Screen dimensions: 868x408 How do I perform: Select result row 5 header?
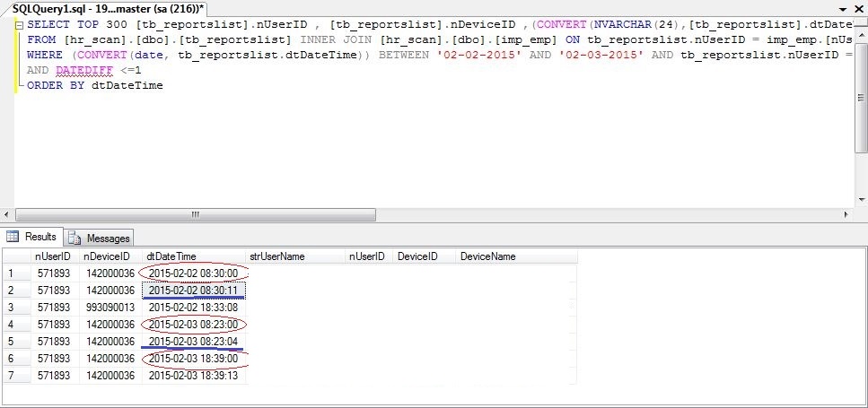[x=17, y=342]
